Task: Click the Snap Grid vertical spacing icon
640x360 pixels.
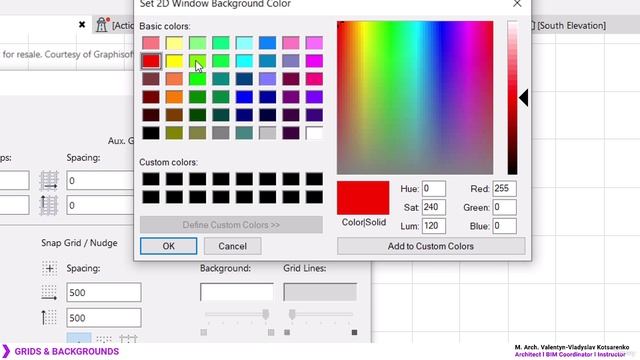Action: tap(49, 317)
